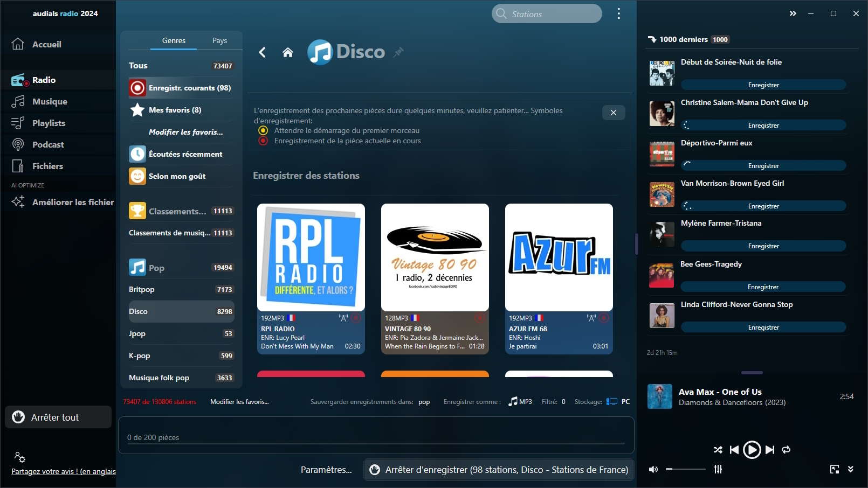Viewport: 868px width, 488px height.
Task: Select the Britpop genre
Action: (x=181, y=289)
